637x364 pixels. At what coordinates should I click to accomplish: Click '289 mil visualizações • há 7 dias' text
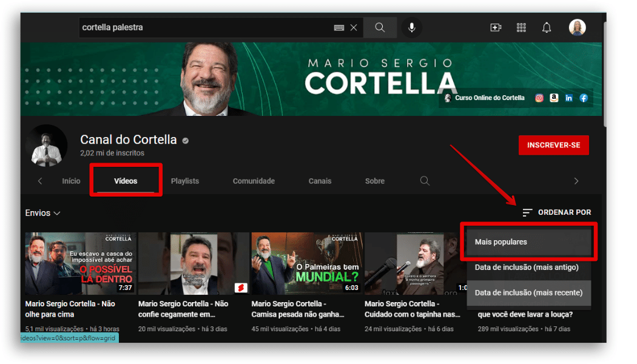click(524, 329)
